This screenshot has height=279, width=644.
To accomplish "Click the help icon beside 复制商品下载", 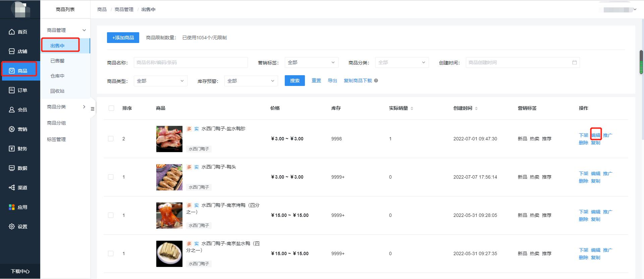I will pyautogui.click(x=376, y=81).
